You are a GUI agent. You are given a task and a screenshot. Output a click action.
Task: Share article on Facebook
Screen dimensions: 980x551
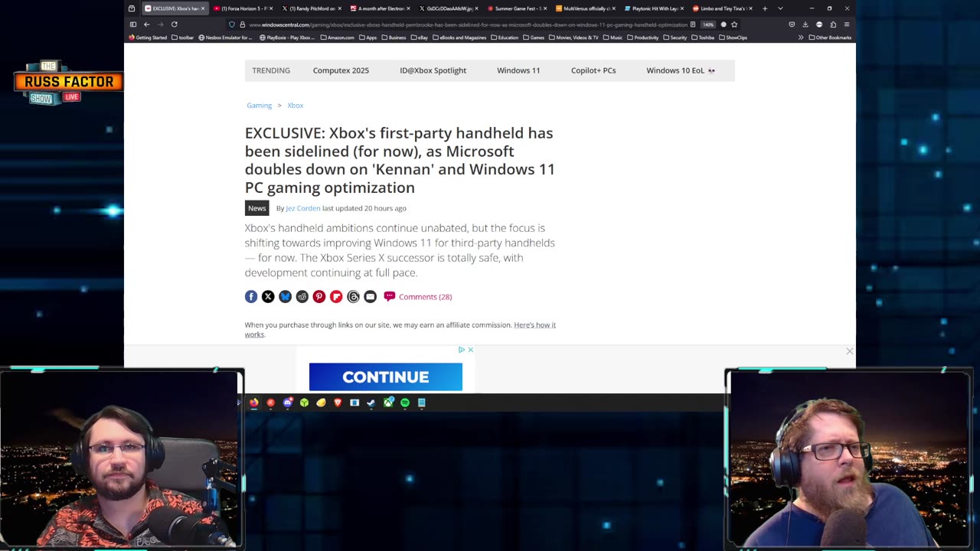tap(251, 296)
